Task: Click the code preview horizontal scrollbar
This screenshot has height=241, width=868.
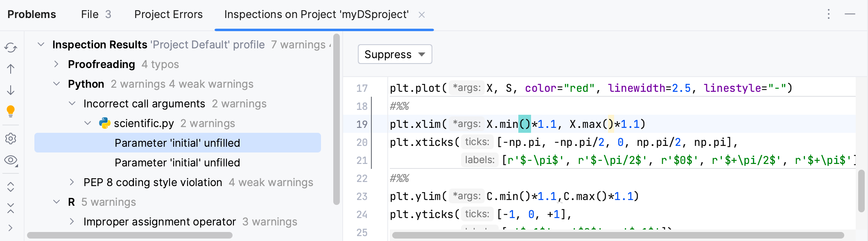Action: click(617, 235)
